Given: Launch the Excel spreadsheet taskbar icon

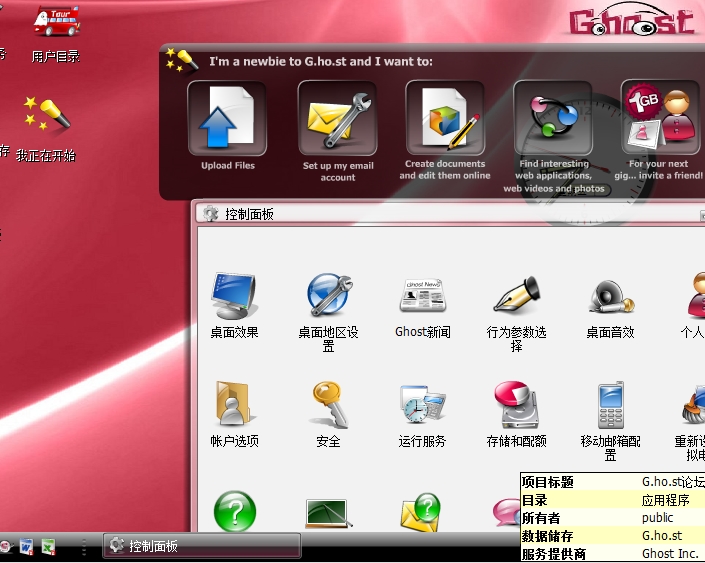Looking at the screenshot, I should point(48,546).
